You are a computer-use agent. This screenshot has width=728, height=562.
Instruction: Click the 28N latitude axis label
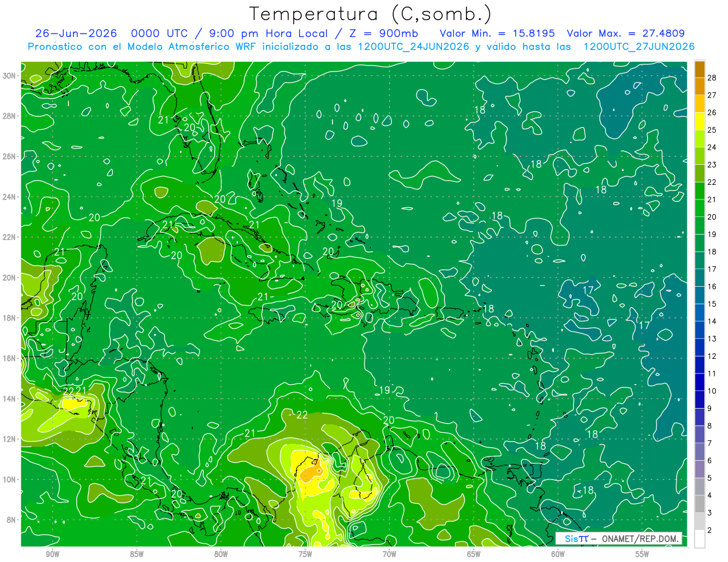tap(10, 116)
